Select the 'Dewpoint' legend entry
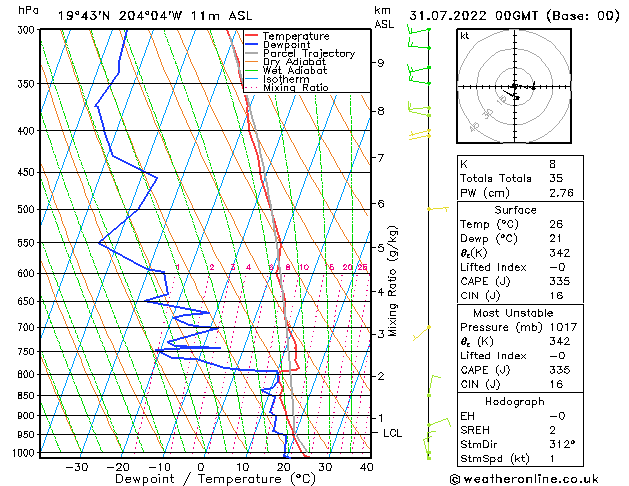The height and width of the screenshot is (486, 629). (287, 45)
